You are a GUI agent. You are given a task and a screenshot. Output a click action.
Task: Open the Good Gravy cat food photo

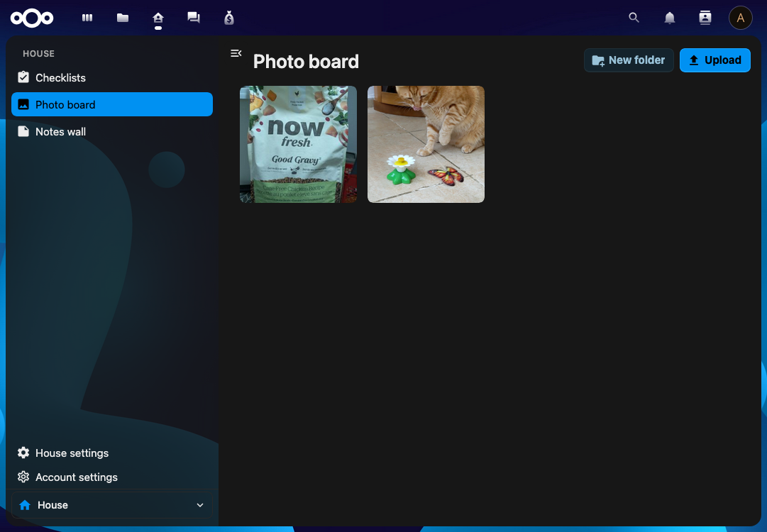pos(298,144)
